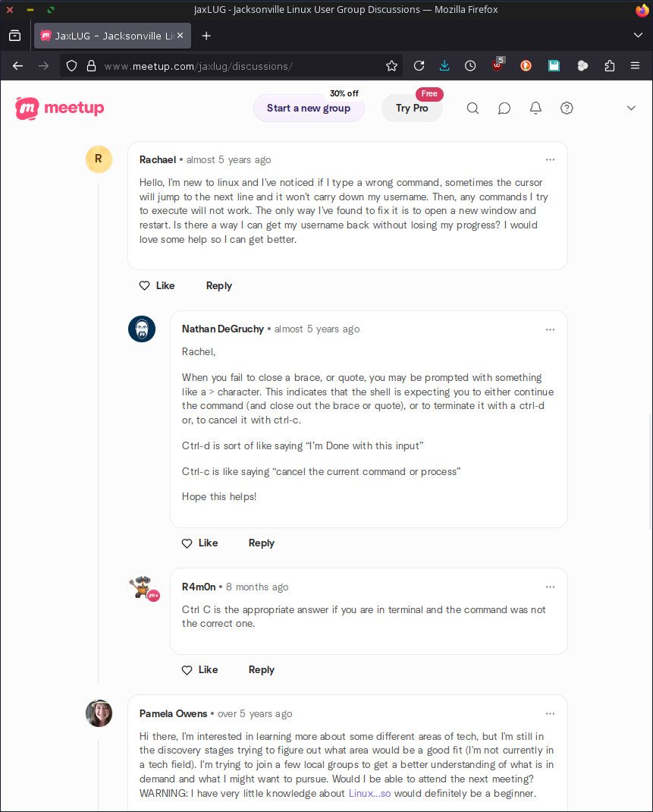The image size is (653, 812).
Task: Like Nathan DeGruchy's reply
Action: pos(199,543)
